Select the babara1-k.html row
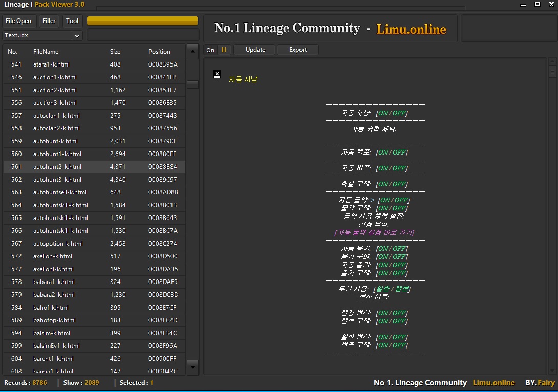The height and width of the screenshot is (392, 558). click(x=94, y=282)
